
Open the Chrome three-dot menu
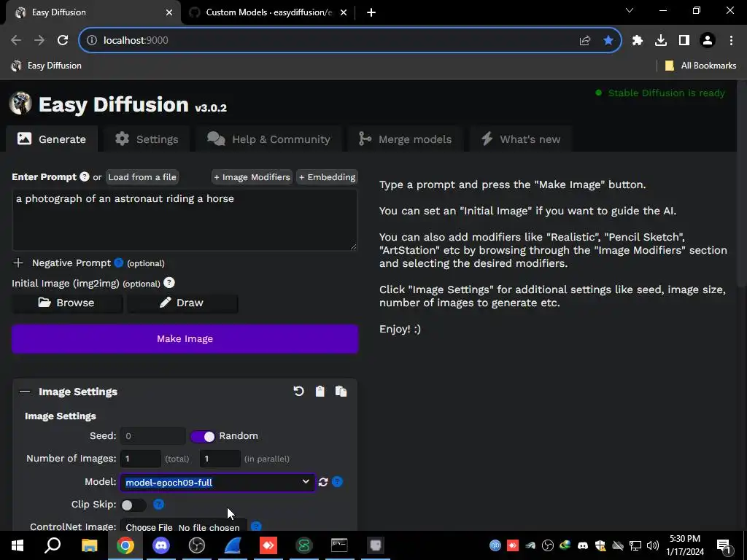tap(731, 41)
